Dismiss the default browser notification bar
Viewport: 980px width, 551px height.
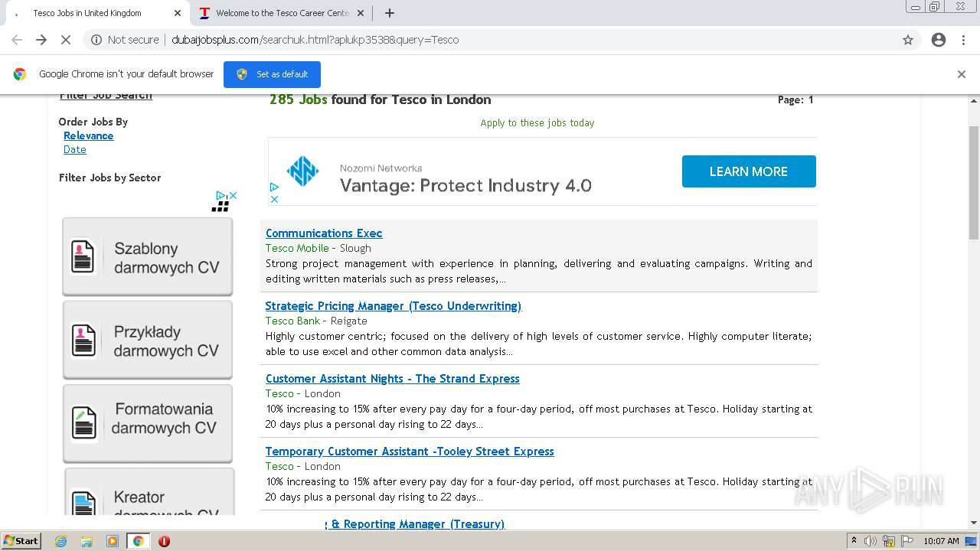[x=962, y=74]
